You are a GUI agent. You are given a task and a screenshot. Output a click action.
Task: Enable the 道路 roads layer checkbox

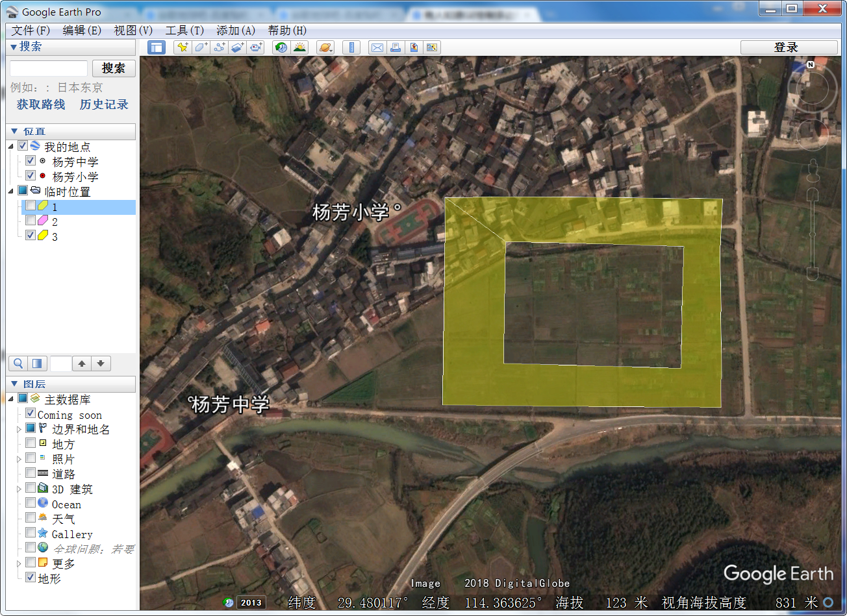pos(31,473)
